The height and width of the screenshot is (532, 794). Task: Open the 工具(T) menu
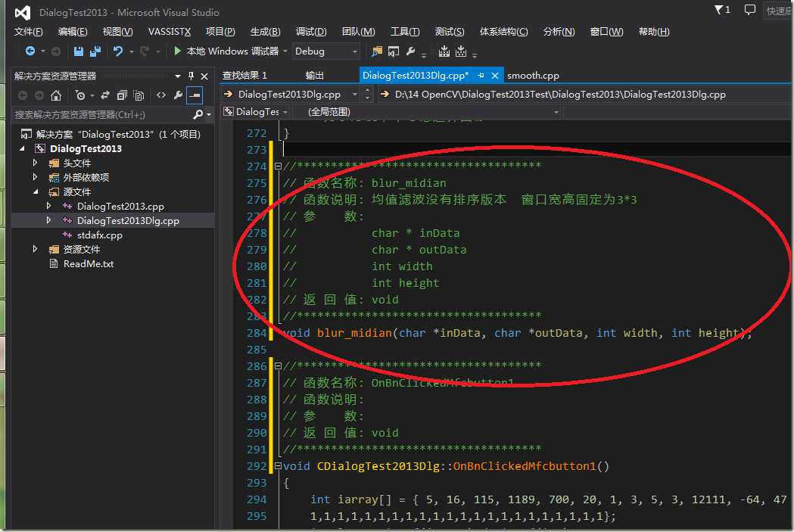(405, 32)
